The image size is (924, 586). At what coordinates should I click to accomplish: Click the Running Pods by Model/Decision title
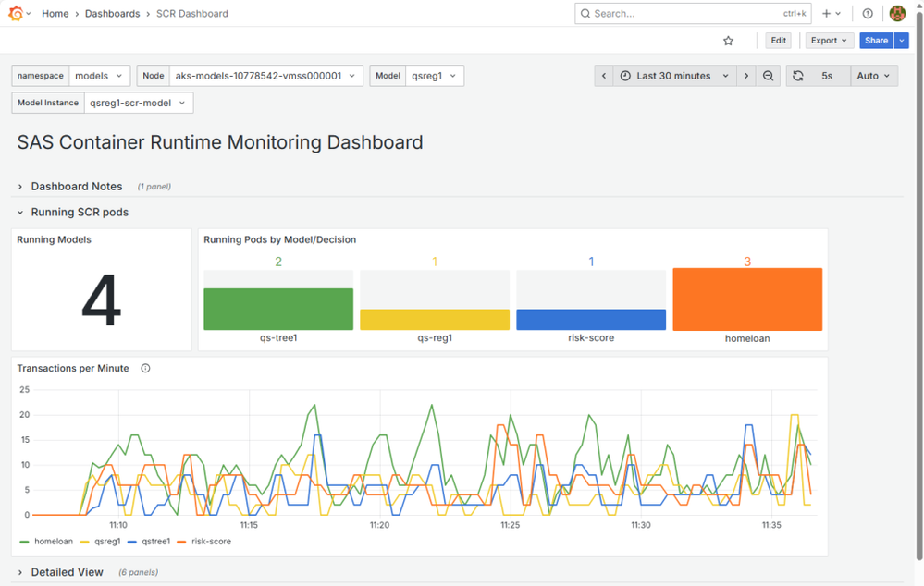click(x=280, y=239)
